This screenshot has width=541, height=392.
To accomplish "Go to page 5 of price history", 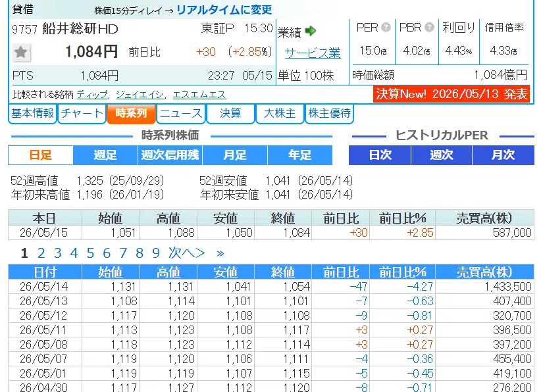I will point(90,253).
